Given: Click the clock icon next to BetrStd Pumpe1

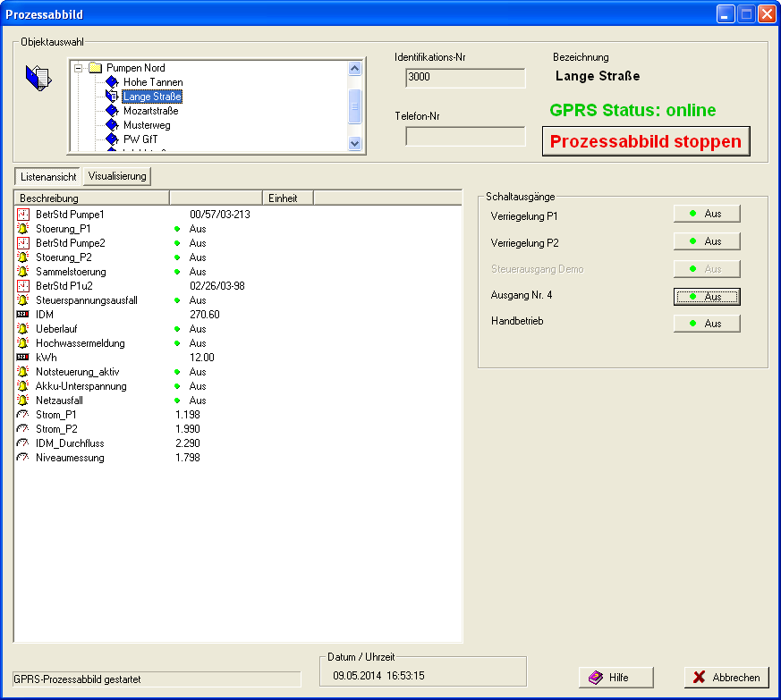Looking at the screenshot, I should click(x=23, y=215).
